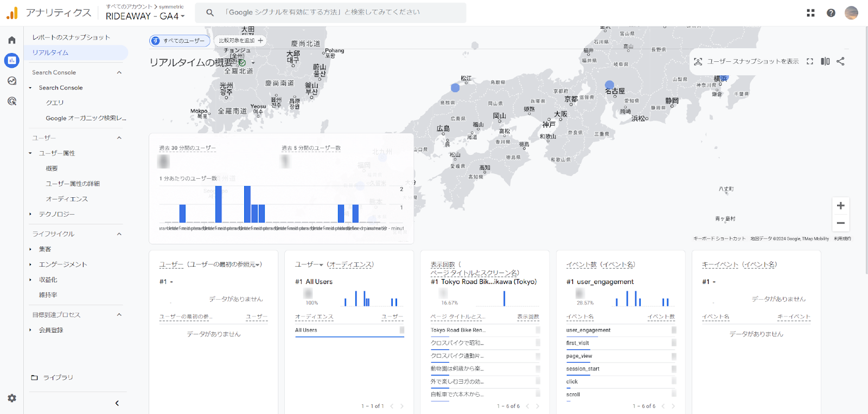This screenshot has width=868, height=414.
Task: Click the compare view icon
Action: tap(825, 61)
